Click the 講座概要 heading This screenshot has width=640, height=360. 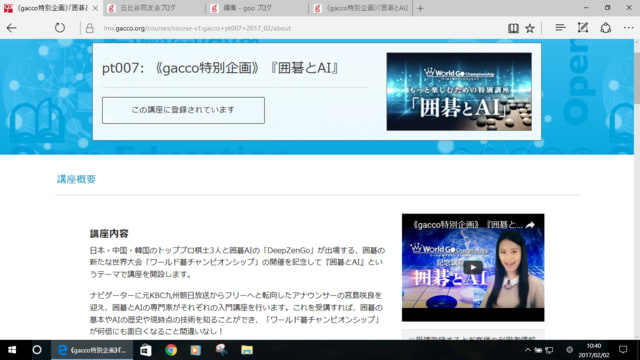pos(76,179)
